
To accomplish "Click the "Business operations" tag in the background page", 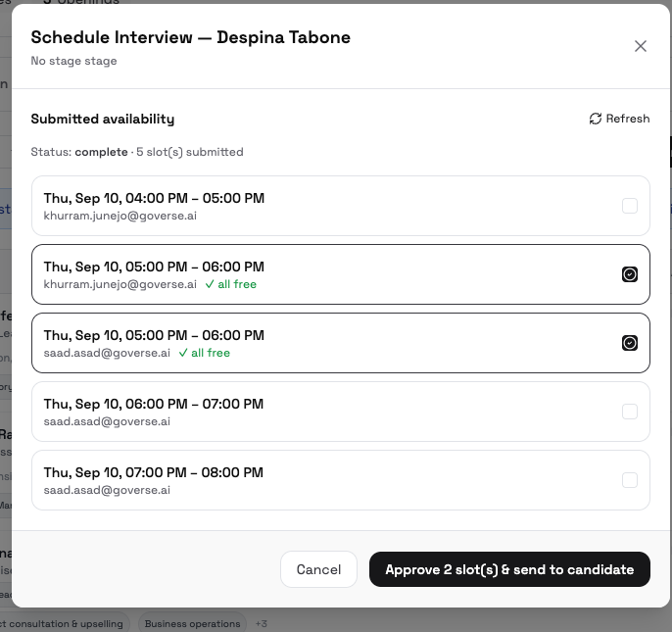I will coord(192,623).
